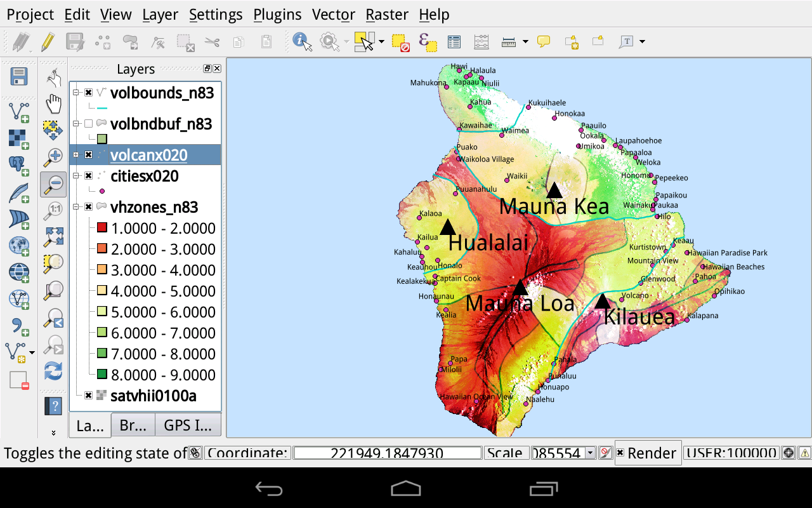Launch the field calculator
Viewport: 812px width, 508px height.
click(480, 41)
